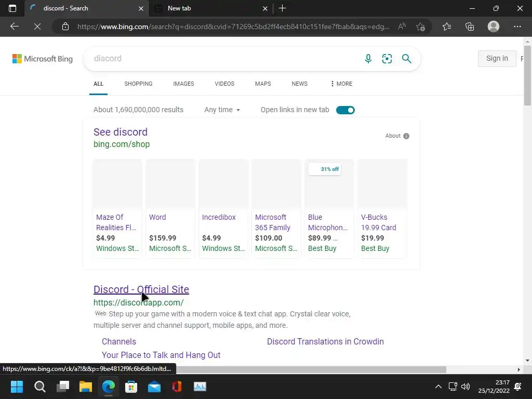The width and height of the screenshot is (532, 399).
Task: Open visual search camera icon
Action: 387,59
